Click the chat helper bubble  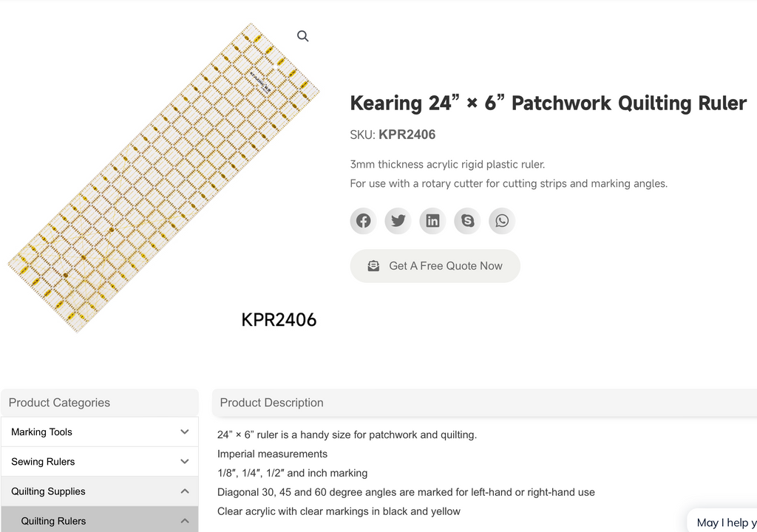728,521
